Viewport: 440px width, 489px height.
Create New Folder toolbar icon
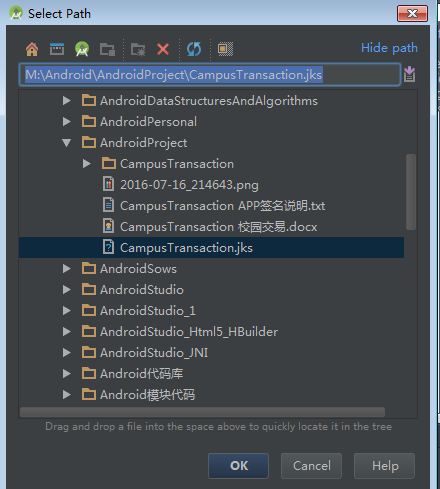[138, 49]
